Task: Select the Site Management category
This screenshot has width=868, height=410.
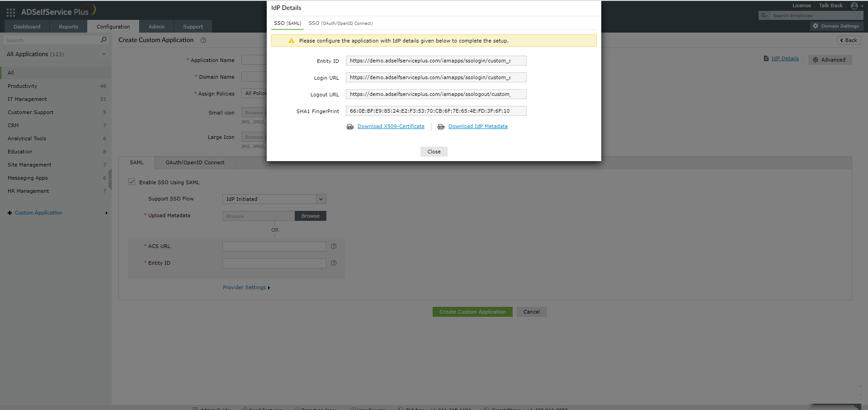Action: click(x=56, y=165)
